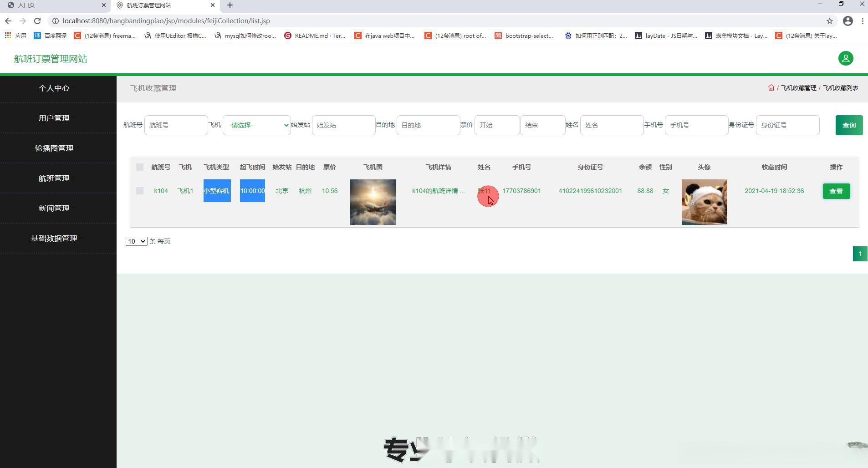Click 飞机收藏列表 breadcrumb text

pyautogui.click(x=840, y=88)
